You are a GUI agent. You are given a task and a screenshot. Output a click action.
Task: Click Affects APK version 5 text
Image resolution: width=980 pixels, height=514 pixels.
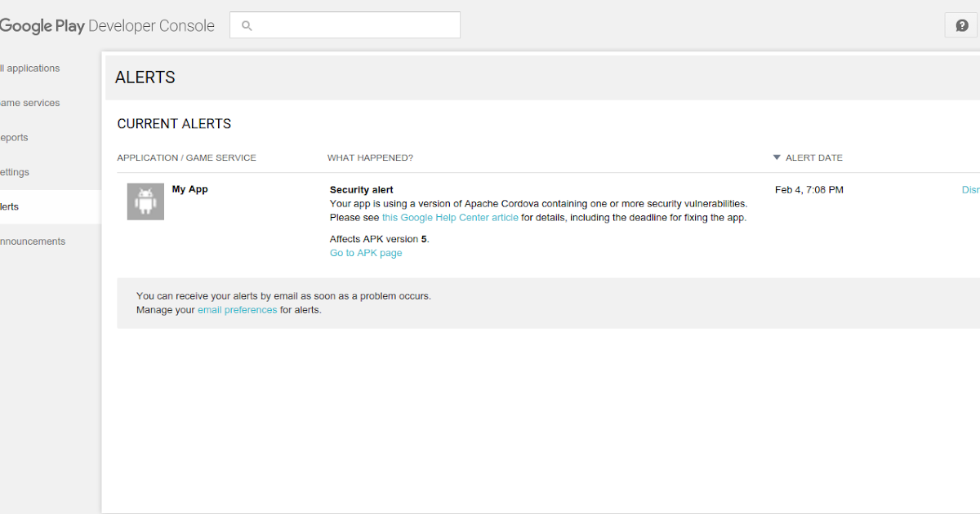tap(379, 239)
